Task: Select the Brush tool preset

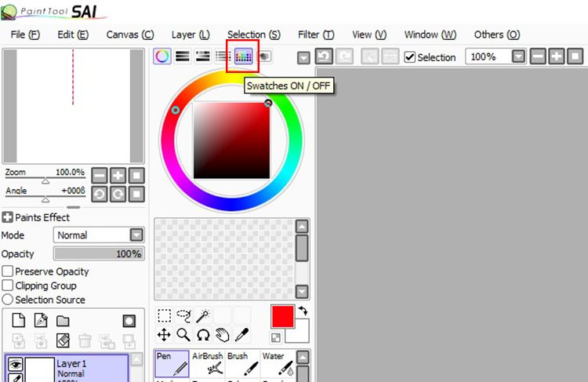Action: (242, 364)
